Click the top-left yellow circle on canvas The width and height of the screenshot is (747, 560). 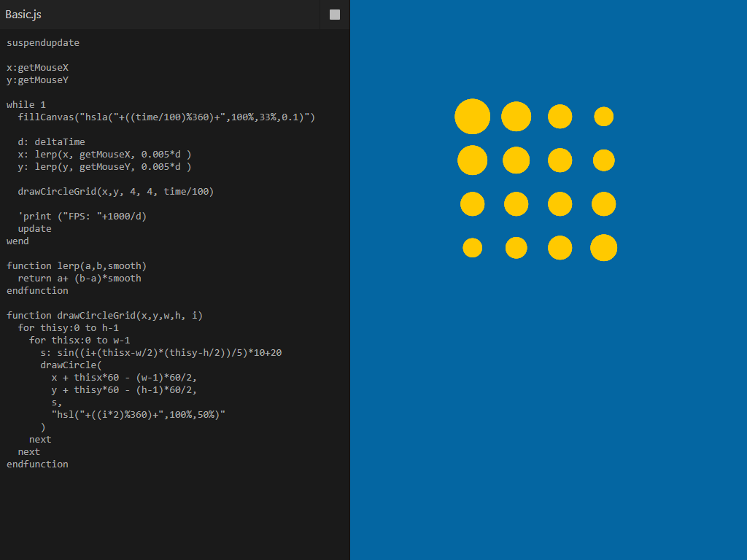point(472,116)
